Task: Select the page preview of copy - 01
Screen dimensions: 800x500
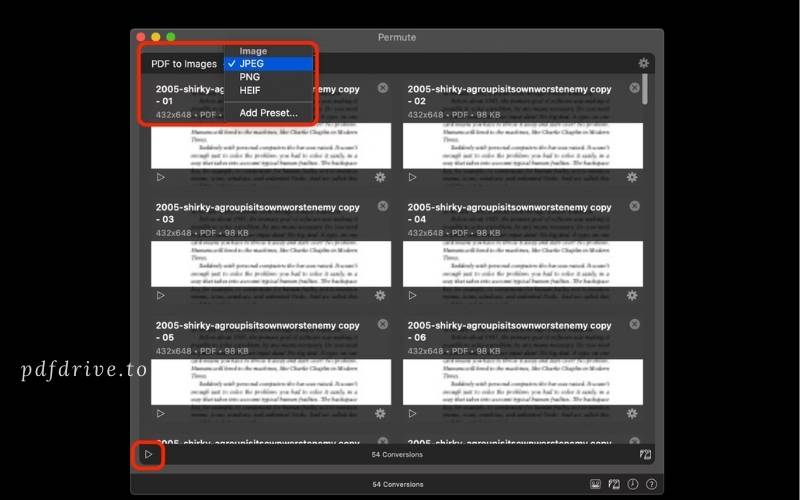Action: (x=271, y=146)
